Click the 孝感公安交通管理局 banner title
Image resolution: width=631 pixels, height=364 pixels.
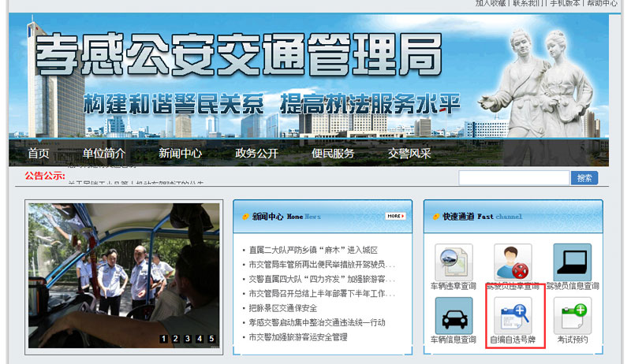(x=239, y=54)
